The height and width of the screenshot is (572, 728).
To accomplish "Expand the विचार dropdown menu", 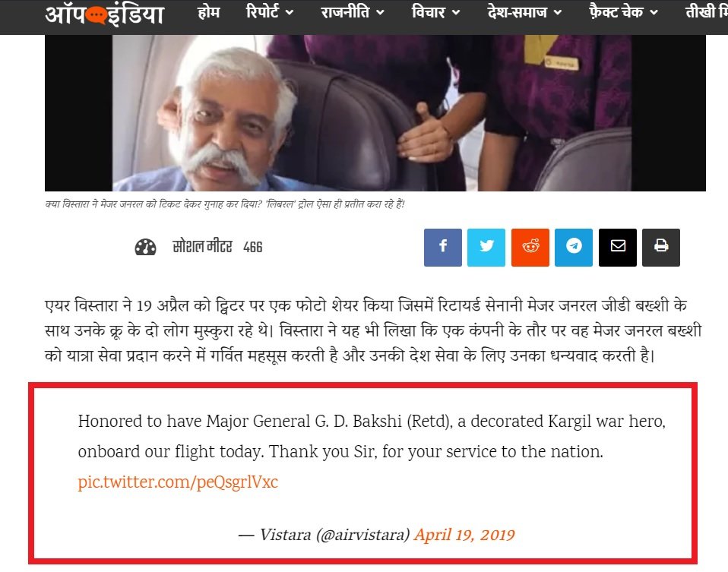I will click(435, 12).
